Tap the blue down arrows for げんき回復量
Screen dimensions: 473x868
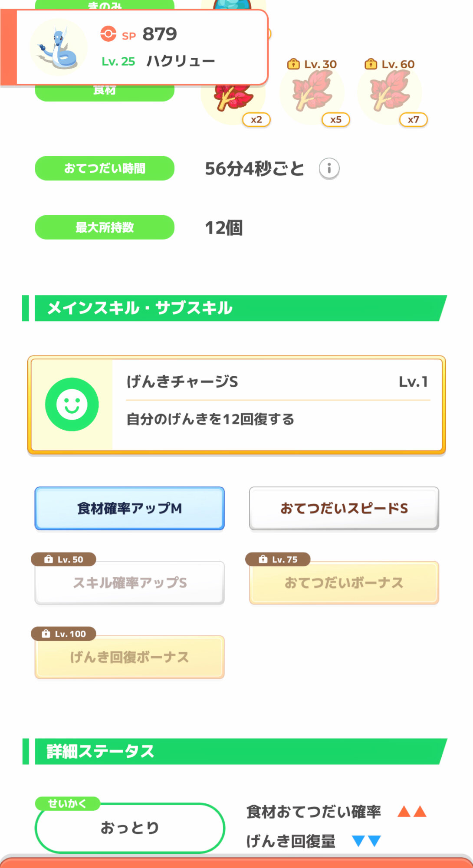point(366,841)
